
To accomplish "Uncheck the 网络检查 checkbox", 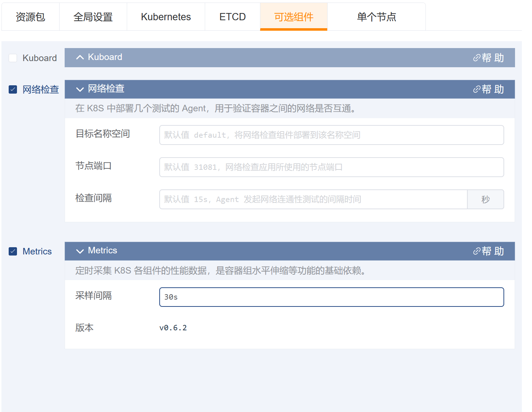I will (x=13, y=89).
